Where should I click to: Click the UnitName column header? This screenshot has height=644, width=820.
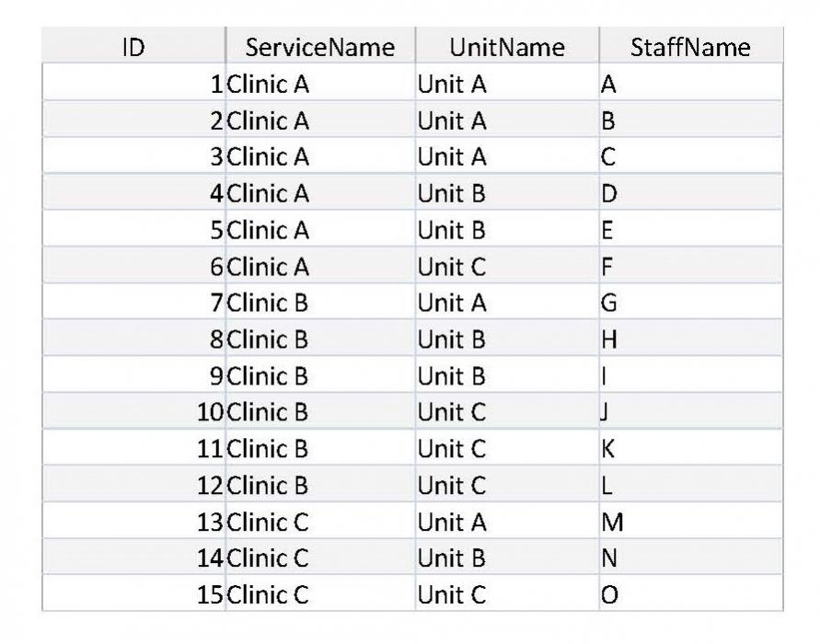[x=506, y=46]
